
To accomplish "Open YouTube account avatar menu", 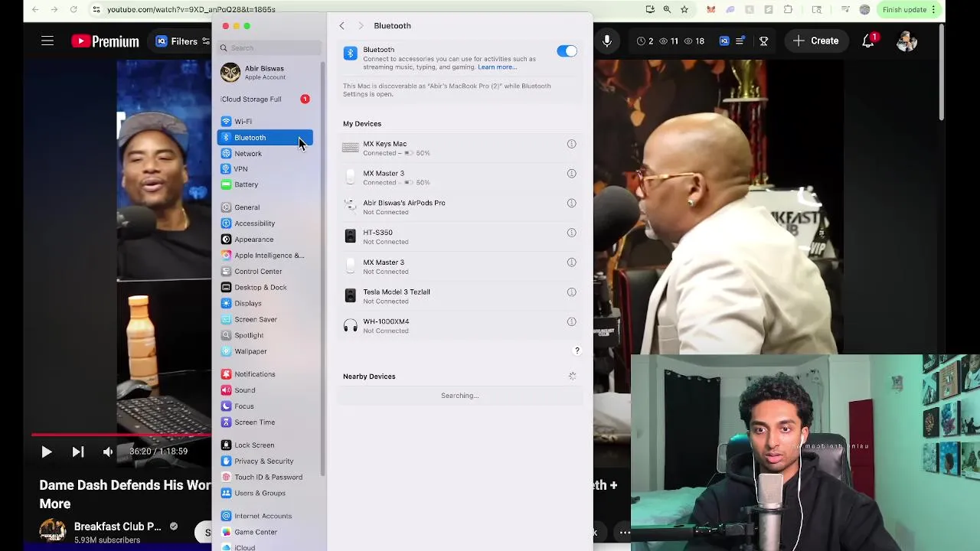I will (x=906, y=41).
